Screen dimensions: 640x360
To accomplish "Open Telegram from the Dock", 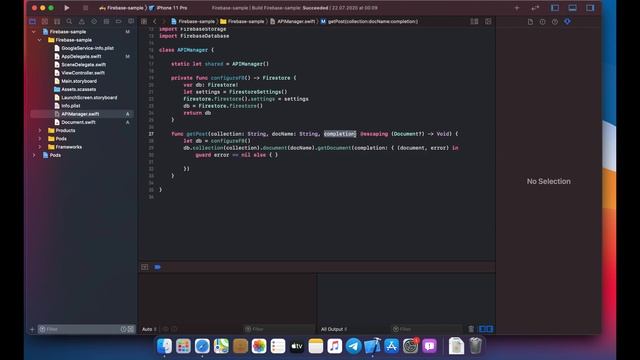I will click(x=353, y=346).
